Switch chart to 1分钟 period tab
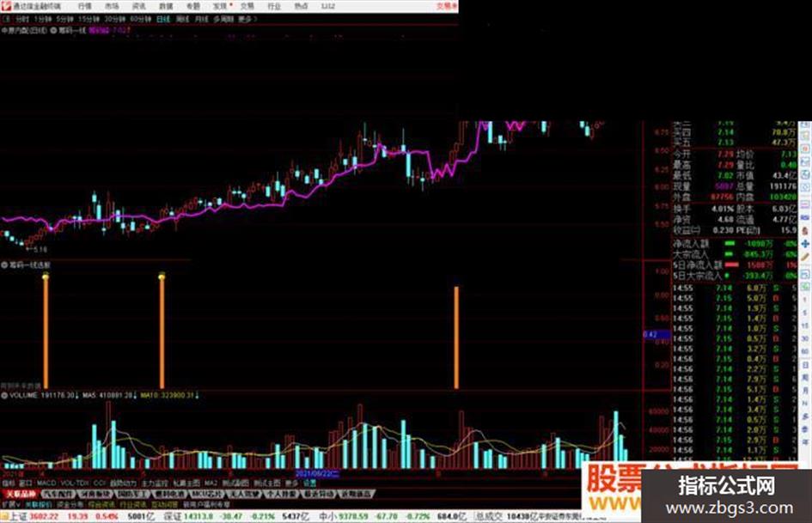Viewport: 812px width, 523px height. coord(42,19)
